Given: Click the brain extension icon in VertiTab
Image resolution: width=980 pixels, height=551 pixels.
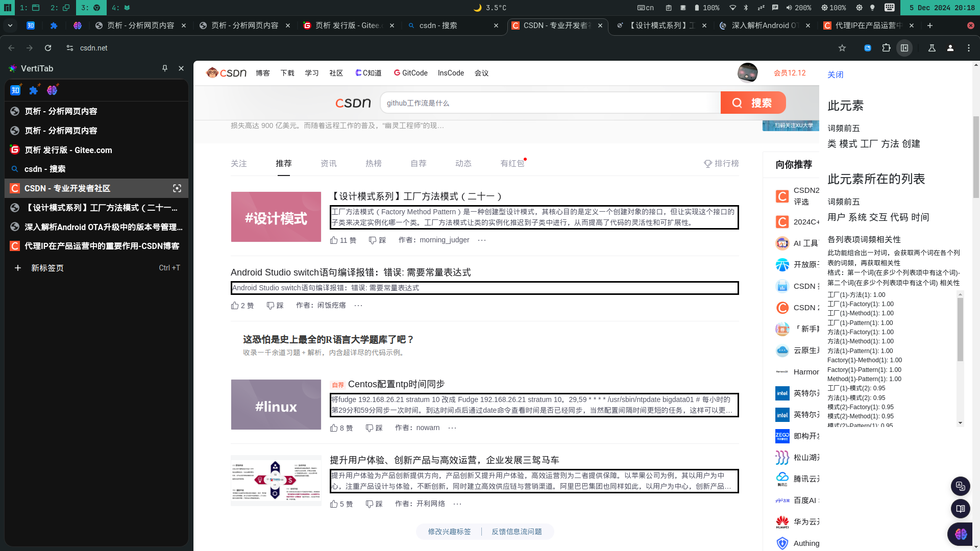Looking at the screenshot, I should (x=52, y=90).
